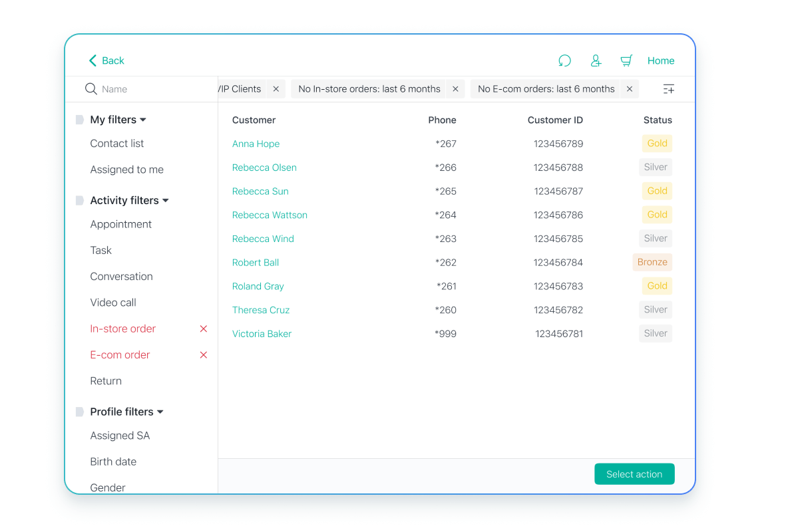Click the Name search input field
This screenshot has height=532, width=788.
pos(153,89)
